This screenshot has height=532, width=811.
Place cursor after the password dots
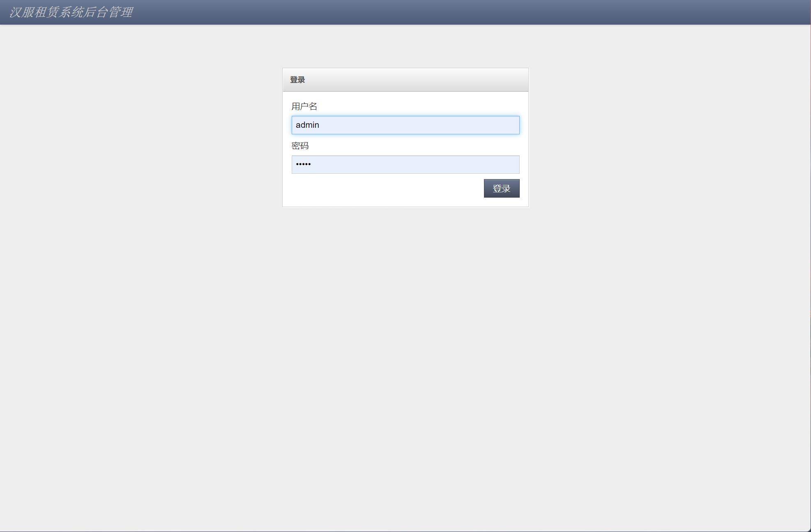(312, 164)
